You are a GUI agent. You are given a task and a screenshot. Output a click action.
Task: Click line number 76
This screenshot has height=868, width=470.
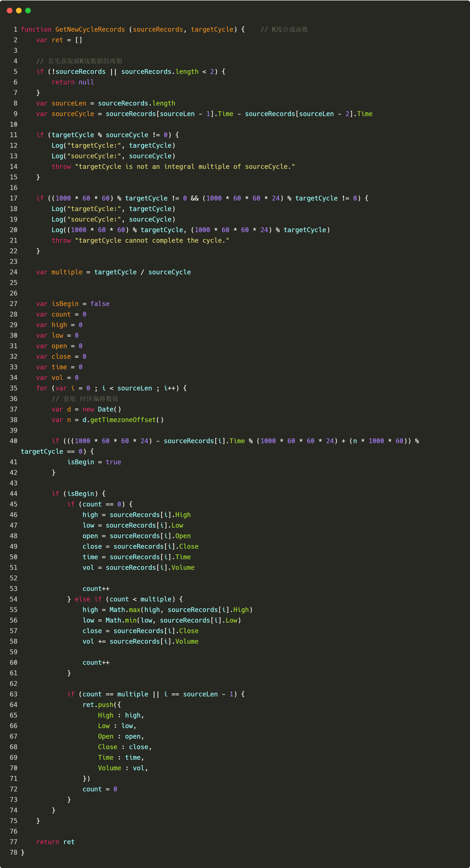[x=14, y=832]
